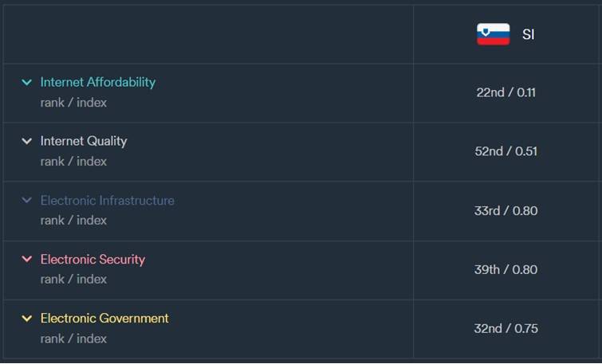Toggle the Electronic Infrastructure chevron arrow

[x=27, y=200]
